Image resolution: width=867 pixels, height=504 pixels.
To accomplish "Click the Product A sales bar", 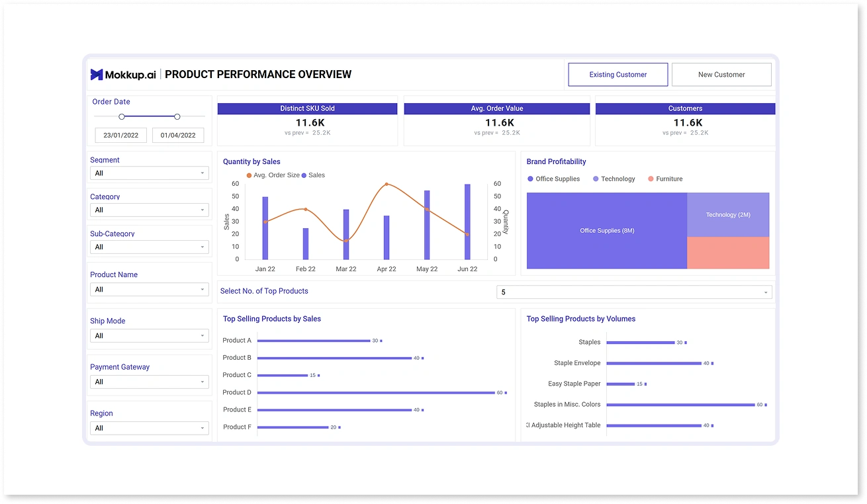I will (314, 341).
